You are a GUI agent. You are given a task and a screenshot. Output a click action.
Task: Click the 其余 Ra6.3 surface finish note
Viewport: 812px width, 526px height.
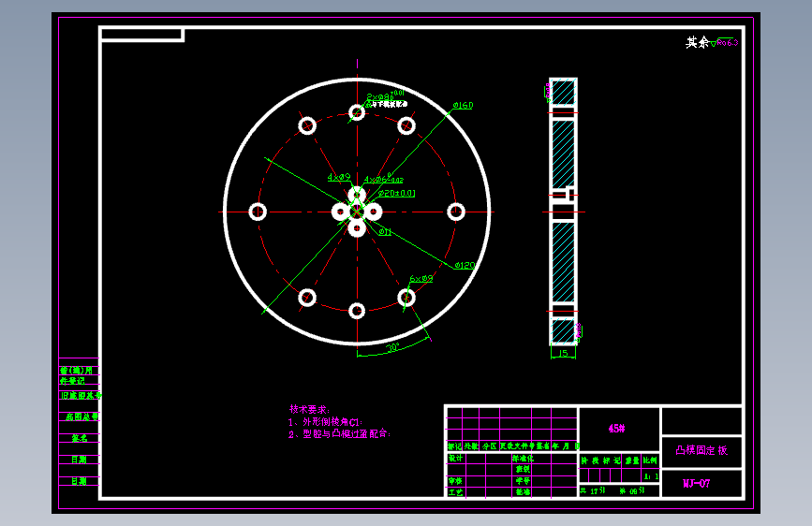712,42
